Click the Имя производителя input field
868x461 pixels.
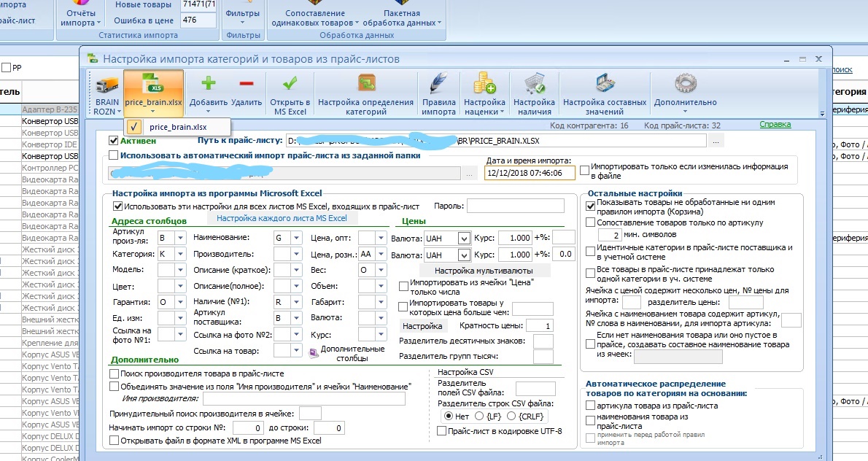(304, 398)
